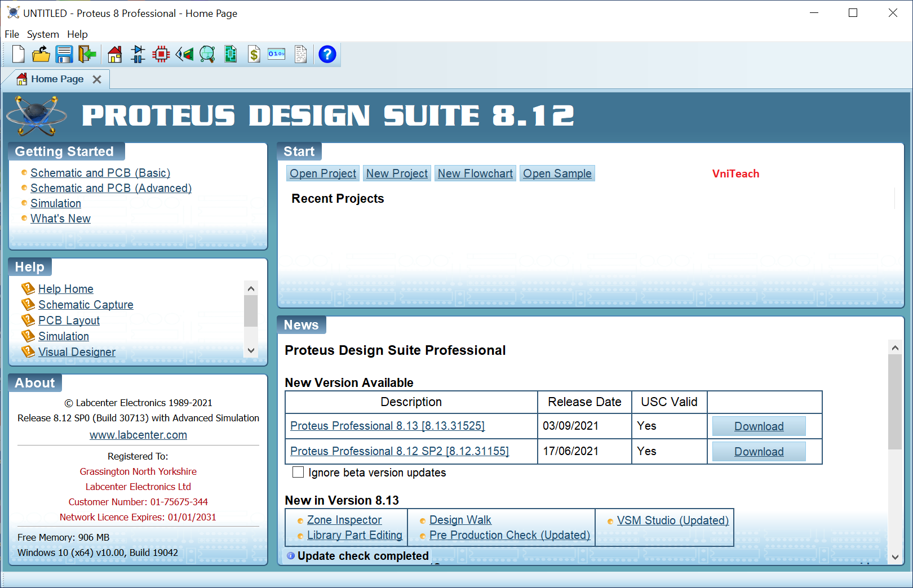Screen dimensions: 913x588
Task: Click the VniTeach red text
Action: tap(735, 173)
